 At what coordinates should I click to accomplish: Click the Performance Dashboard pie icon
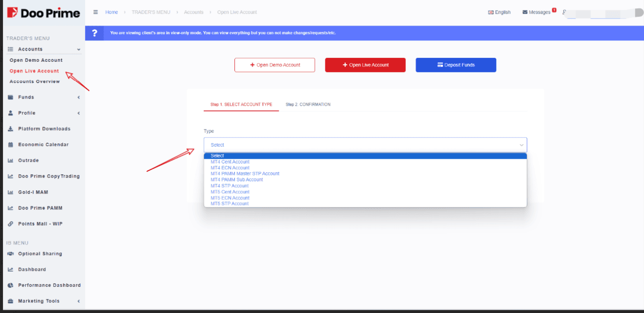pyautogui.click(x=10, y=285)
